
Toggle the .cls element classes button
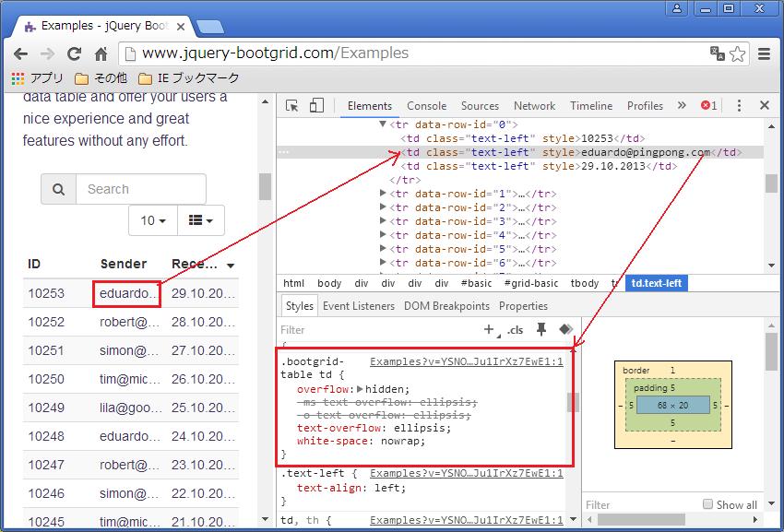pyautogui.click(x=515, y=329)
